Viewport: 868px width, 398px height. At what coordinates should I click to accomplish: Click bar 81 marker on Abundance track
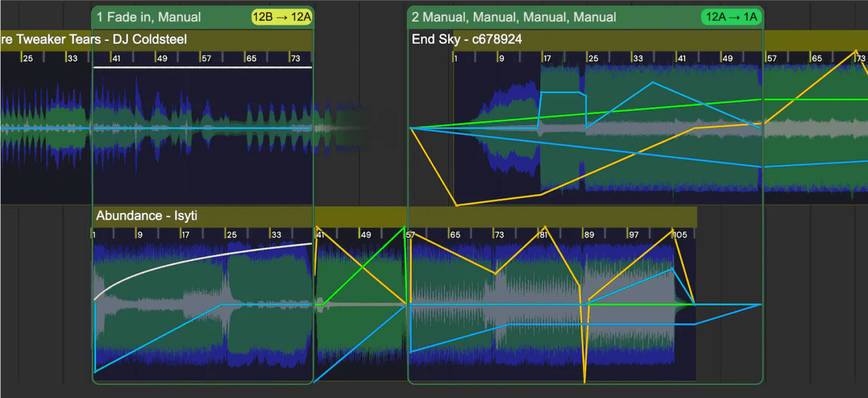[543, 235]
